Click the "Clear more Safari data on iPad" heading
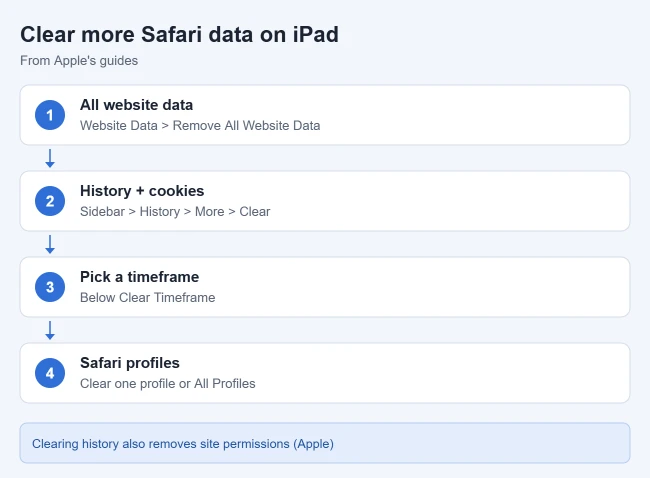The width and height of the screenshot is (650, 478). tap(179, 34)
